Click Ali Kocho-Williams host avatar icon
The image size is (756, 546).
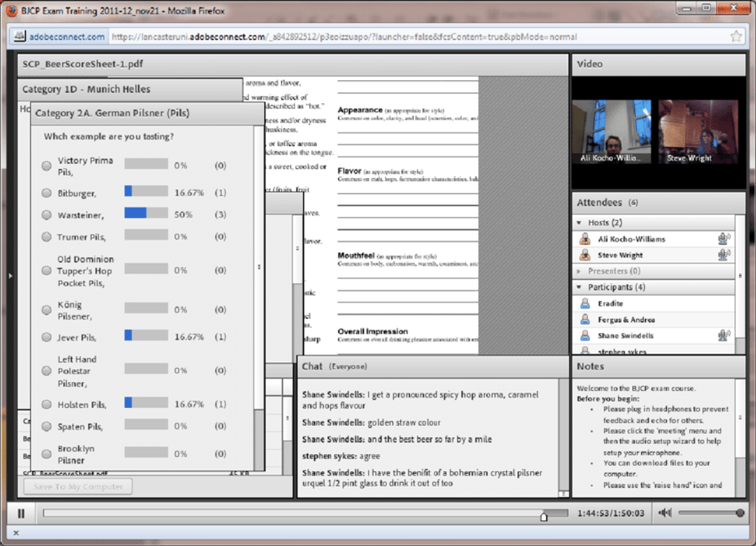[x=585, y=239]
